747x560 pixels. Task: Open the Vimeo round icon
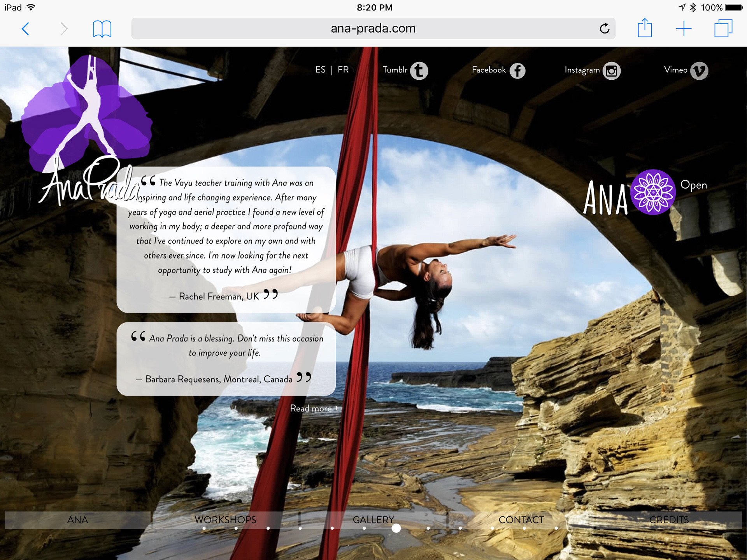pyautogui.click(x=699, y=71)
